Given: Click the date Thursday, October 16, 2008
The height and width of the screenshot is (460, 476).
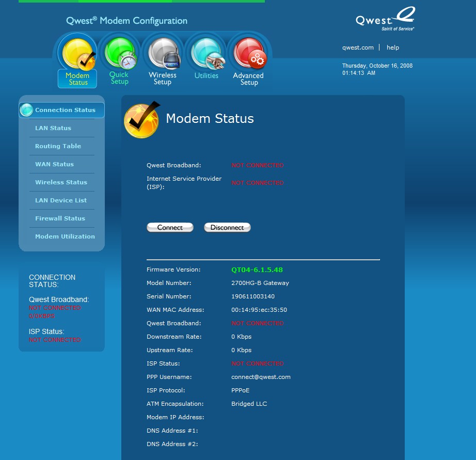Looking at the screenshot, I should pos(377,66).
